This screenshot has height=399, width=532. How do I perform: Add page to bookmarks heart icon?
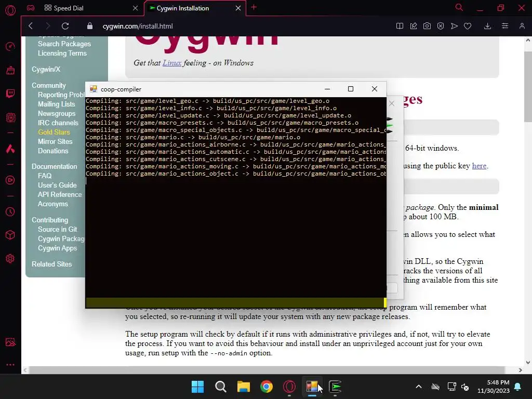468,26
